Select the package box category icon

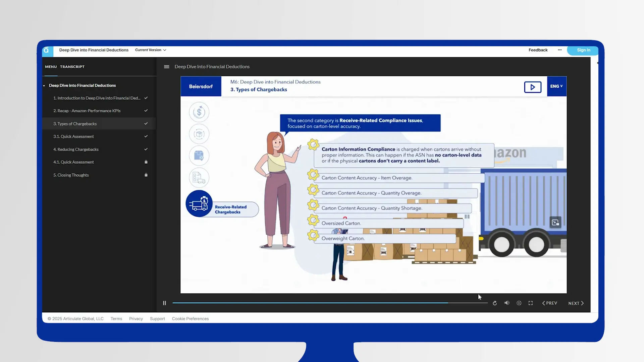coord(199,134)
